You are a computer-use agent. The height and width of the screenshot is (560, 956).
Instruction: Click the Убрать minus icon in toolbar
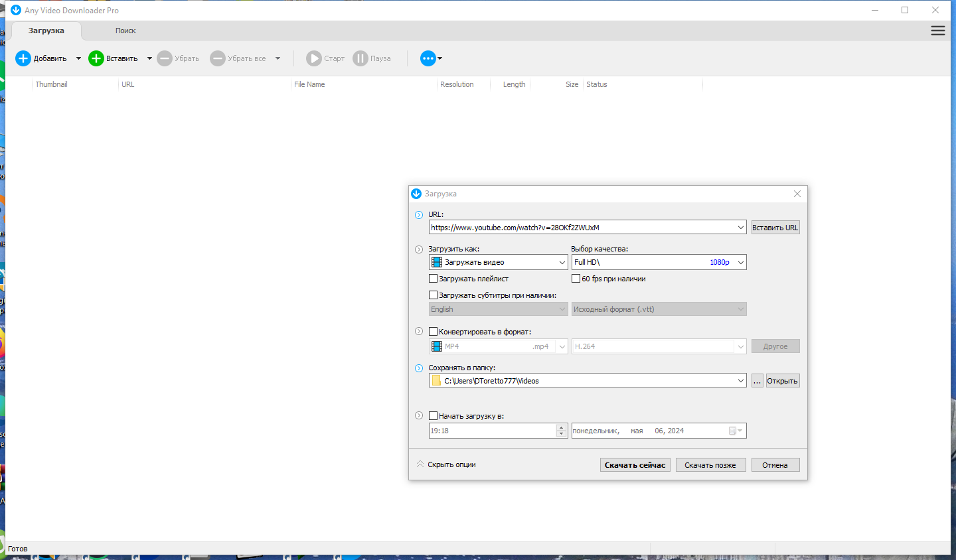tap(165, 58)
